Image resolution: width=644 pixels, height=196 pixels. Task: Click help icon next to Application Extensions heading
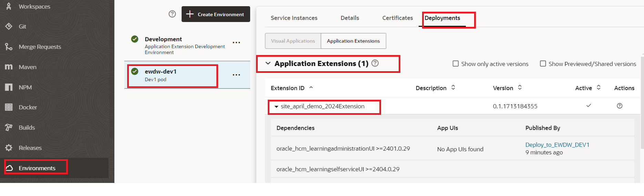[x=375, y=63]
